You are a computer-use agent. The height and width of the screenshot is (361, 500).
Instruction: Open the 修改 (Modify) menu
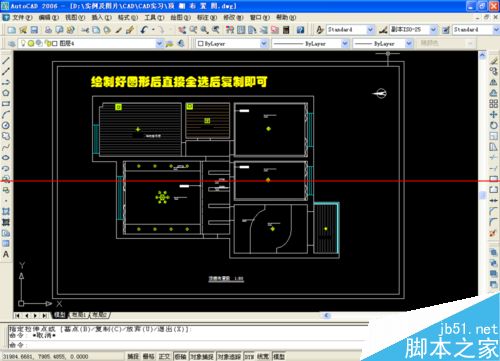coord(233,17)
